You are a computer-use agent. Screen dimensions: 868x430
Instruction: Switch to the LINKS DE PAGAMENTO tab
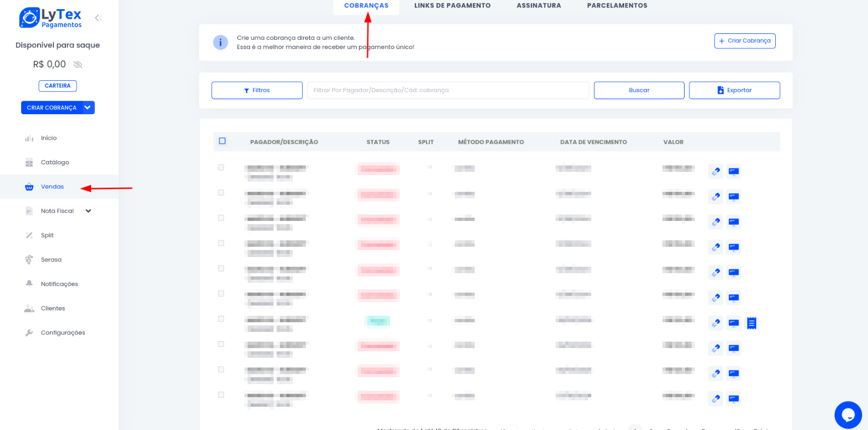pyautogui.click(x=453, y=6)
